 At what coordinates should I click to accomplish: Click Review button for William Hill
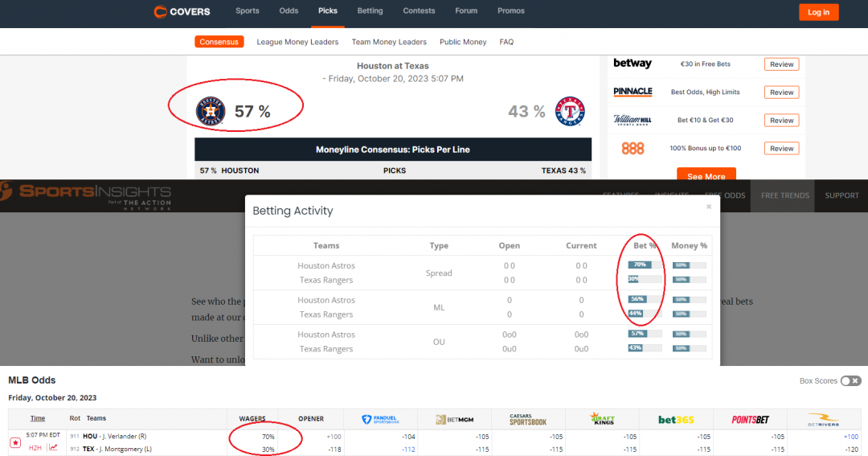coord(782,121)
